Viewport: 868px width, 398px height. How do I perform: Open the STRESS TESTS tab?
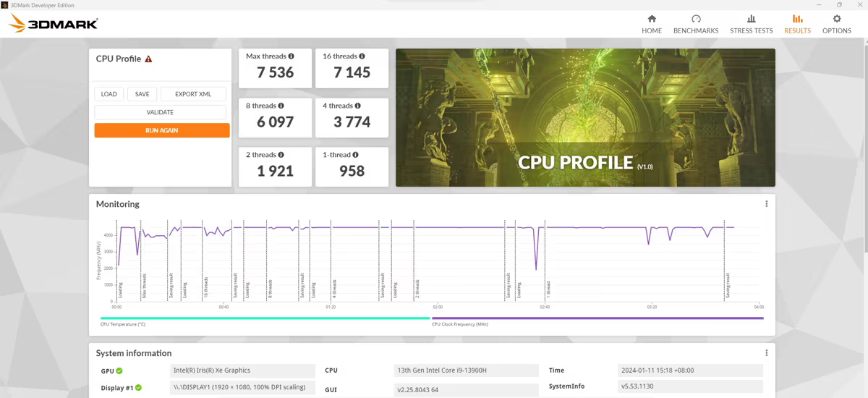752,25
